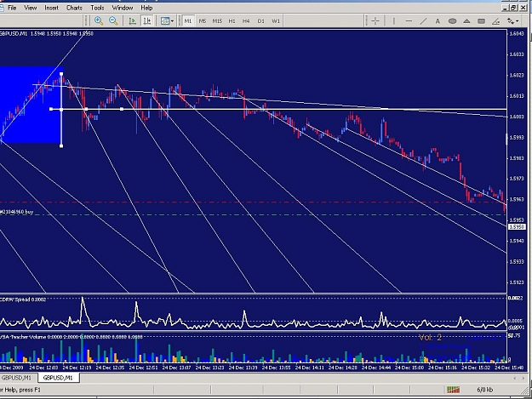Switch to the first GBPUSD,M1 chart tab

(16, 377)
